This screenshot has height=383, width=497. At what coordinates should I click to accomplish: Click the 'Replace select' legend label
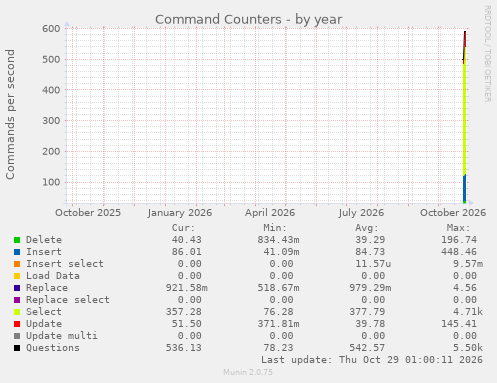click(68, 300)
